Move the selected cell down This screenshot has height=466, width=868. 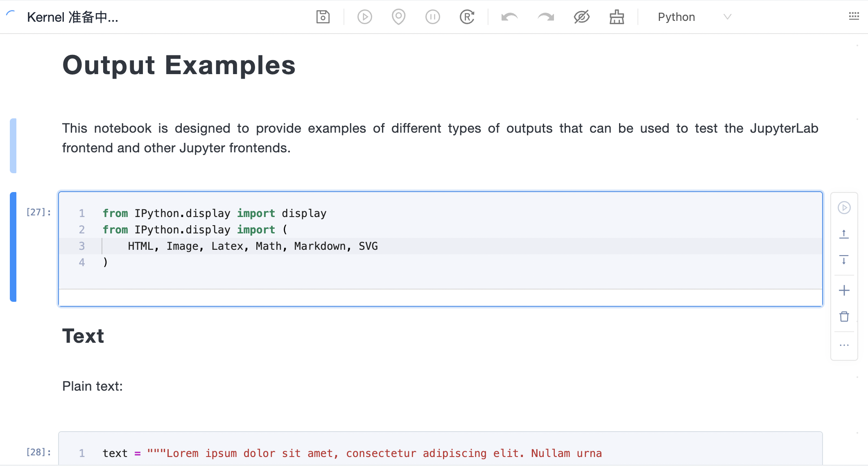(x=844, y=260)
